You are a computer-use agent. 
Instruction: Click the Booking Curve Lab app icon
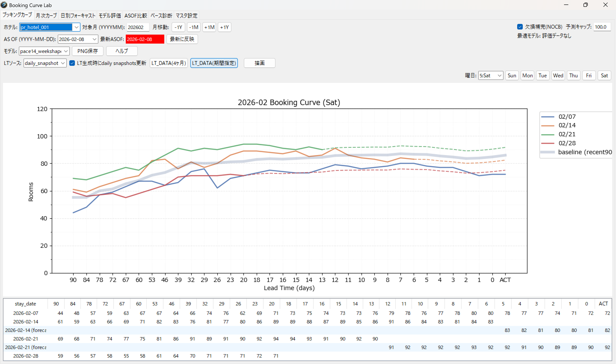point(4,5)
